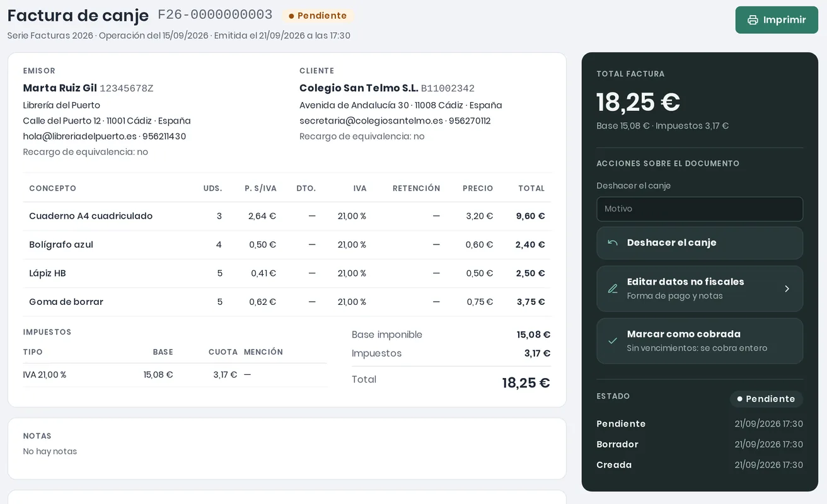Click the 3,75 € total cell
This screenshot has height=504, width=827.
(x=531, y=302)
